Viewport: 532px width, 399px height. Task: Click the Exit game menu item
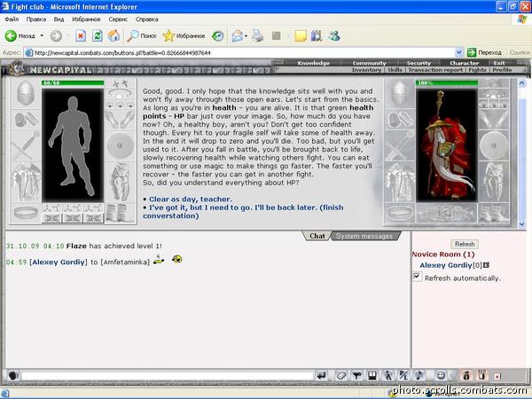(x=499, y=63)
